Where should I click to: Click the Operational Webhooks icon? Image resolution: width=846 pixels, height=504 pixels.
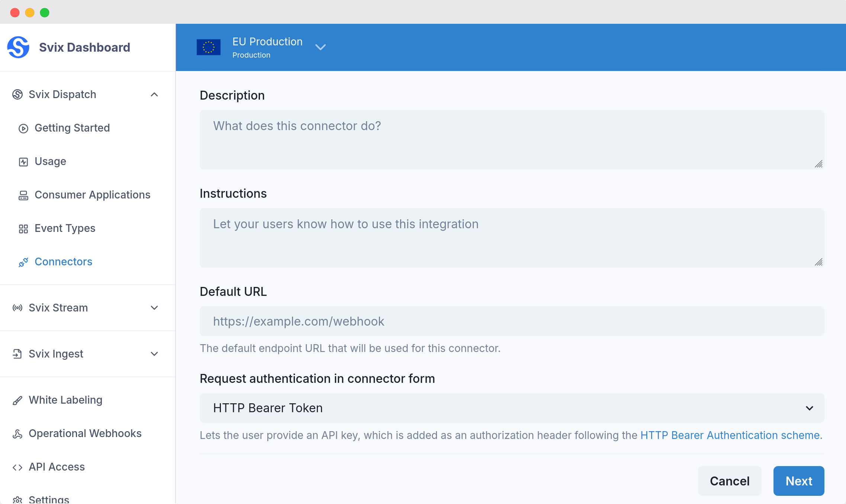[x=17, y=434]
